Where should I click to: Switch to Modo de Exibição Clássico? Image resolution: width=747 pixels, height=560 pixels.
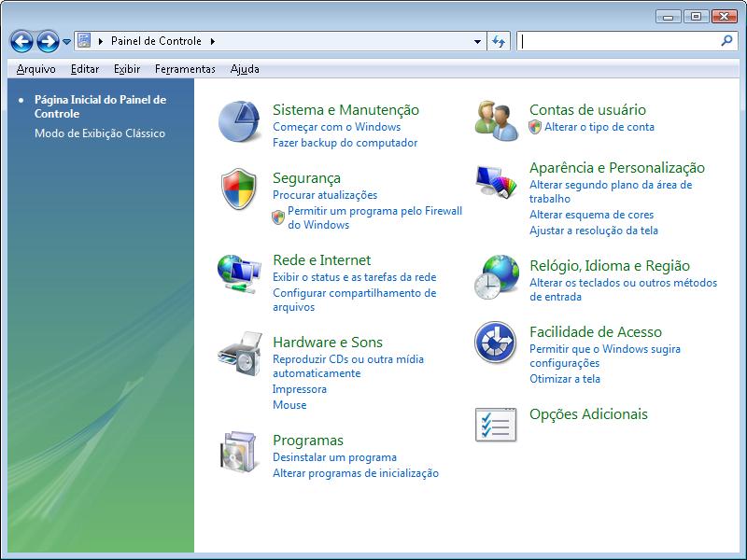99,133
